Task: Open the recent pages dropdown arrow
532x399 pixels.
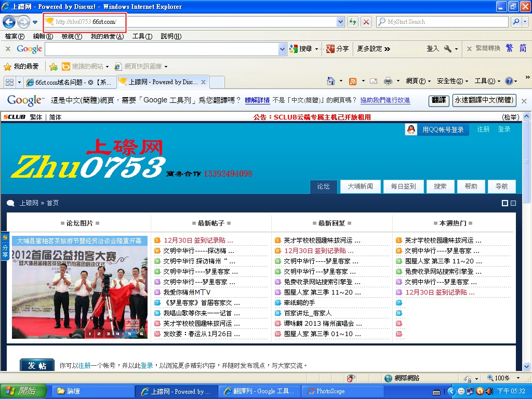Action: (35, 22)
